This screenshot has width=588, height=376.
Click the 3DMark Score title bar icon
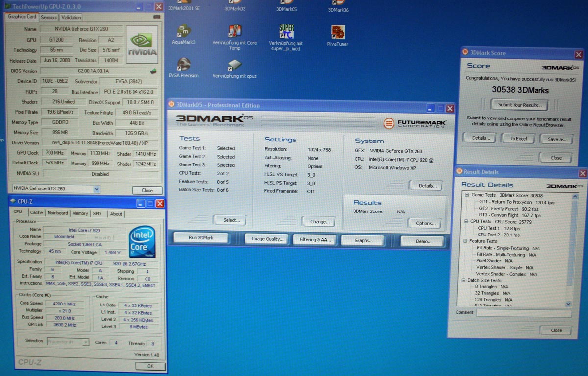click(466, 52)
